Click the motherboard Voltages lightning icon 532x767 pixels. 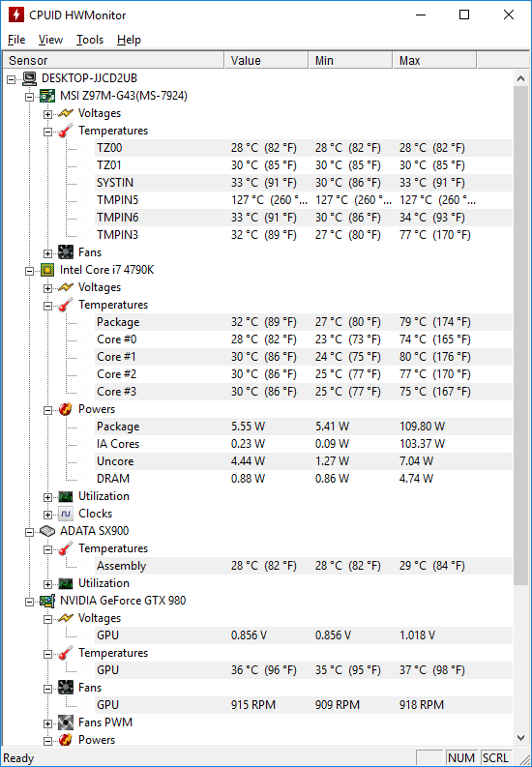tap(66, 113)
